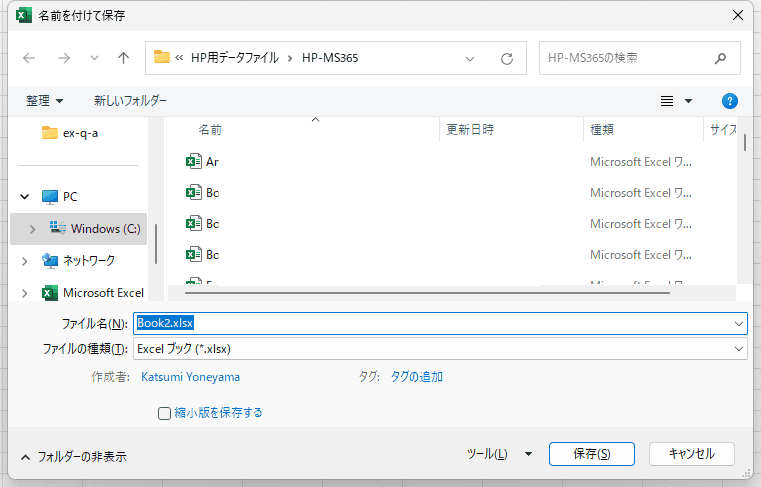The height and width of the screenshot is (487, 761).
Task: Click the view layout options icon
Action: tap(668, 101)
